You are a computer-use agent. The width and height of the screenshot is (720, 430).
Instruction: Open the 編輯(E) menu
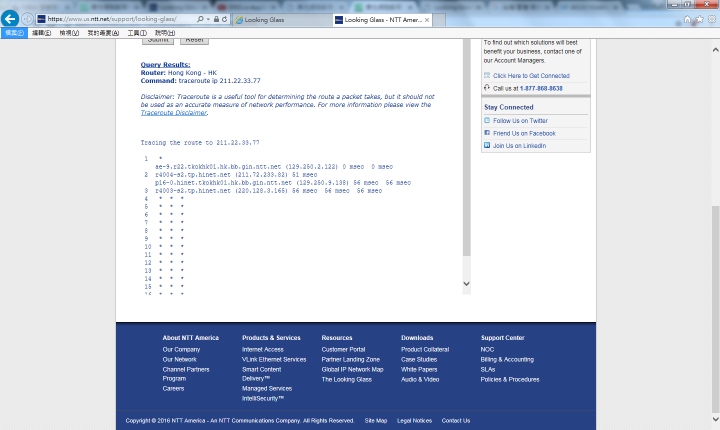coord(41,33)
